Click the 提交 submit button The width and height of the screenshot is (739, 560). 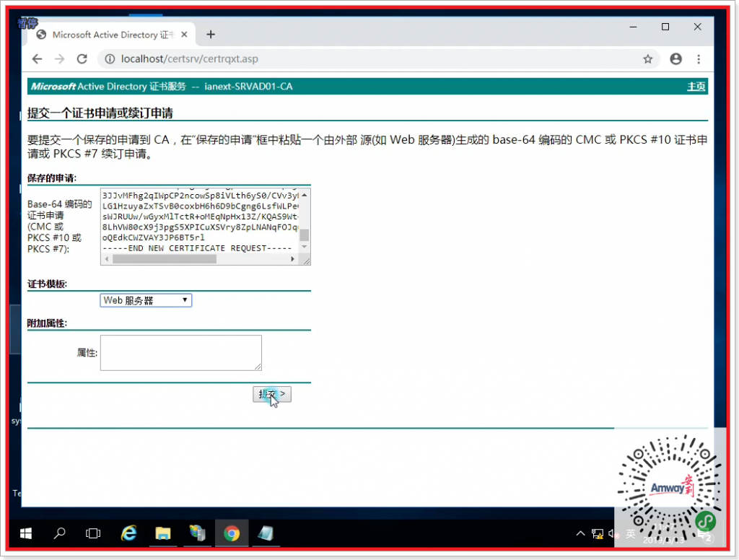click(272, 394)
